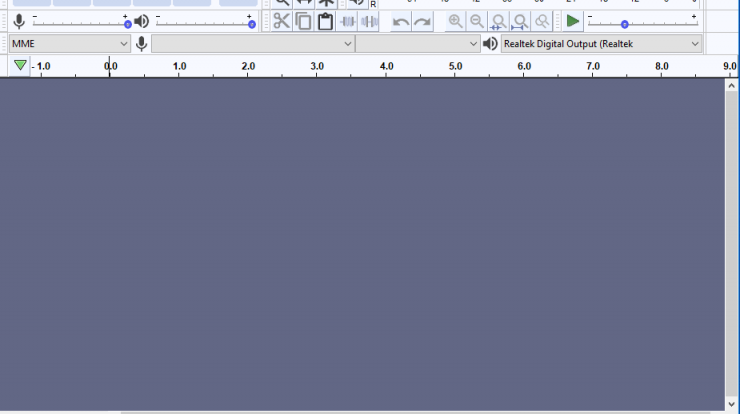The width and height of the screenshot is (740, 414).
Task: Click the 2.0 mark on the timeline
Action: tap(248, 67)
